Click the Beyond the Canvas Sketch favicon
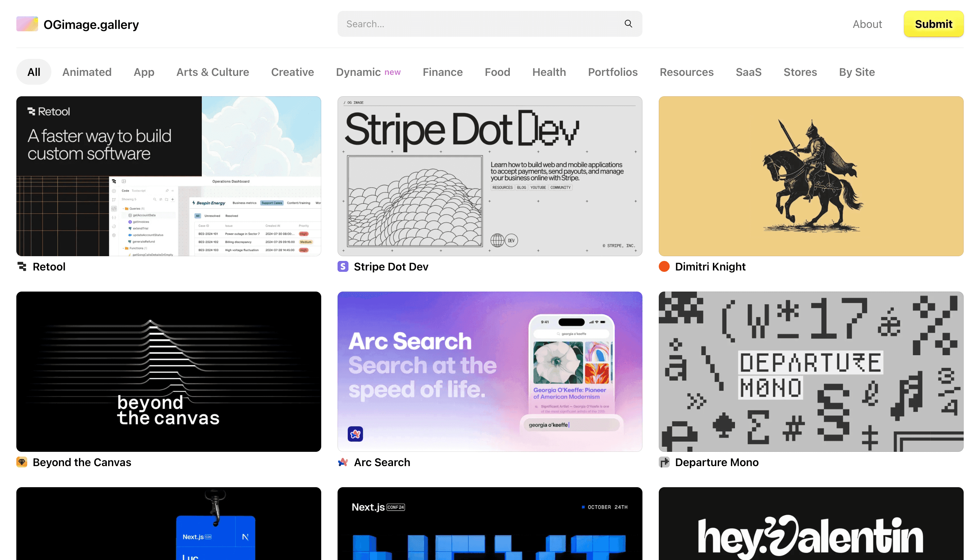This screenshot has height=560, width=980. (22, 462)
